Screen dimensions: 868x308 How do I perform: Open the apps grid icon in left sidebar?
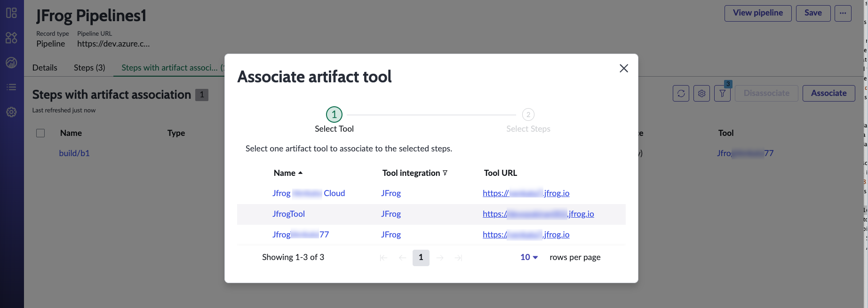(x=11, y=38)
